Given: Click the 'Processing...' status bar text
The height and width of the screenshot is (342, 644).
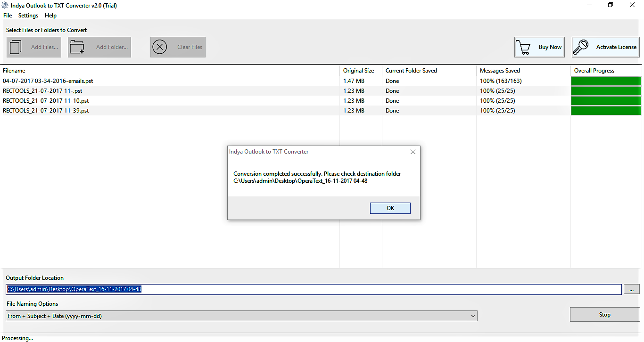Looking at the screenshot, I should point(17,338).
